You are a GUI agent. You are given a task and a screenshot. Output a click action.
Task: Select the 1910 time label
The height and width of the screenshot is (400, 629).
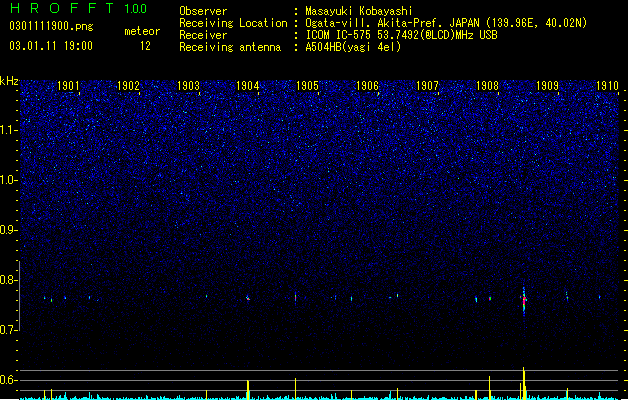(607, 86)
